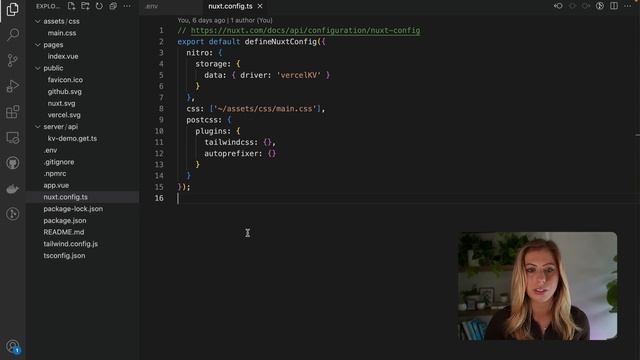The image size is (640, 360).
Task: Open package.json in the file tree
Action: [x=65, y=221]
